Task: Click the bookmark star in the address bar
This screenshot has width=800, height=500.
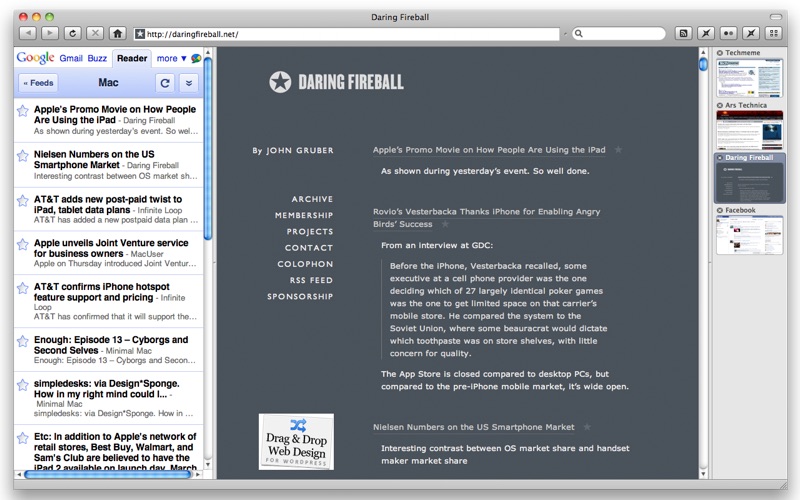Action: (x=140, y=34)
